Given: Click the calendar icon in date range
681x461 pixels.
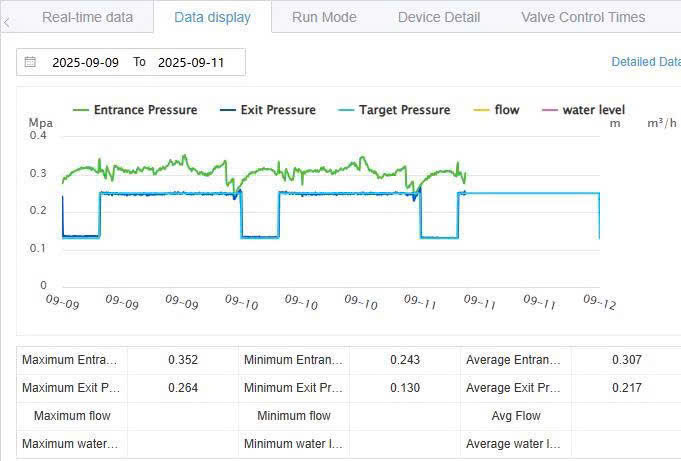Looking at the screenshot, I should point(31,62).
